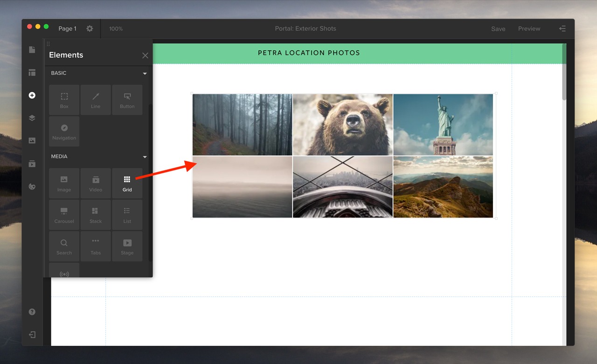Image resolution: width=597 pixels, height=364 pixels.
Task: Click the Portal: Exterior Shots title
Action: click(305, 28)
